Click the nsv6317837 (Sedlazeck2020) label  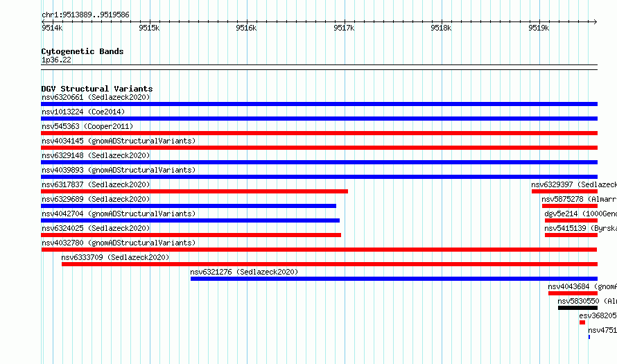[x=96, y=184]
